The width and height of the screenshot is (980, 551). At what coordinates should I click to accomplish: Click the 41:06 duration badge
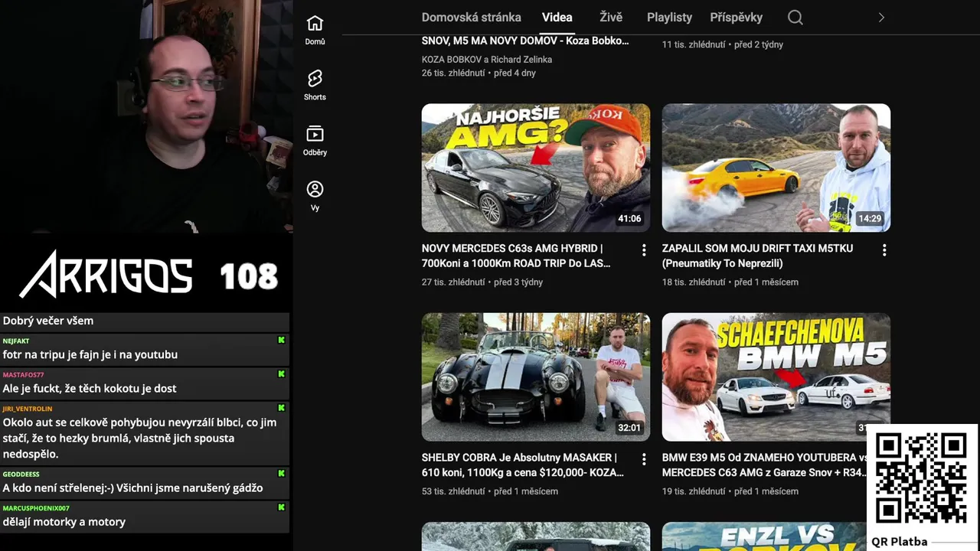[x=629, y=219]
